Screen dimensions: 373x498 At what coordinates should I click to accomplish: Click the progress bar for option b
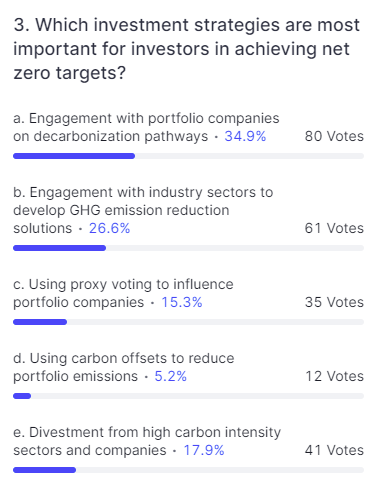coord(188,248)
